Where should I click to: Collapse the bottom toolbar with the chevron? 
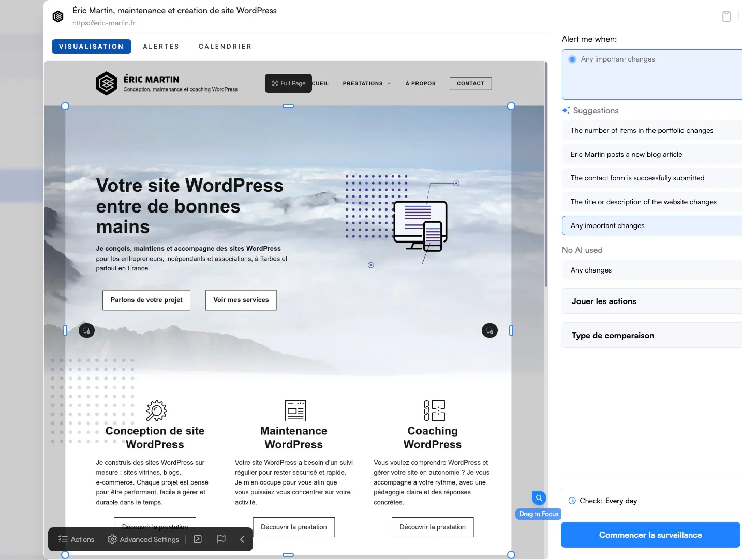242,539
